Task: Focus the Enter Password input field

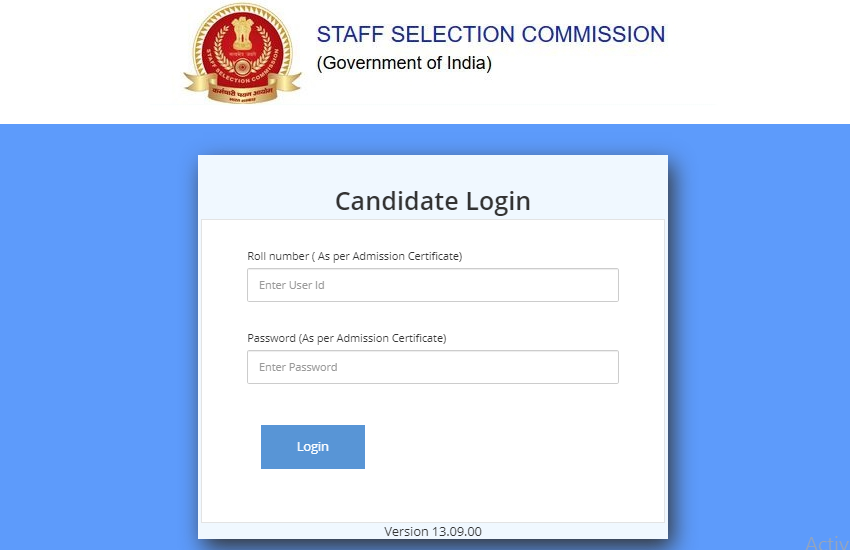Action: coord(432,367)
